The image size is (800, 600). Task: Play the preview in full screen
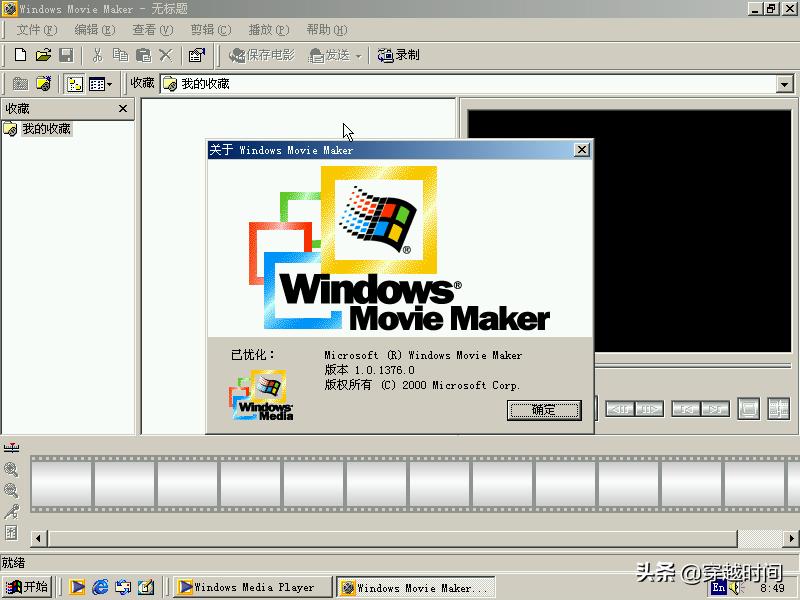click(x=748, y=409)
